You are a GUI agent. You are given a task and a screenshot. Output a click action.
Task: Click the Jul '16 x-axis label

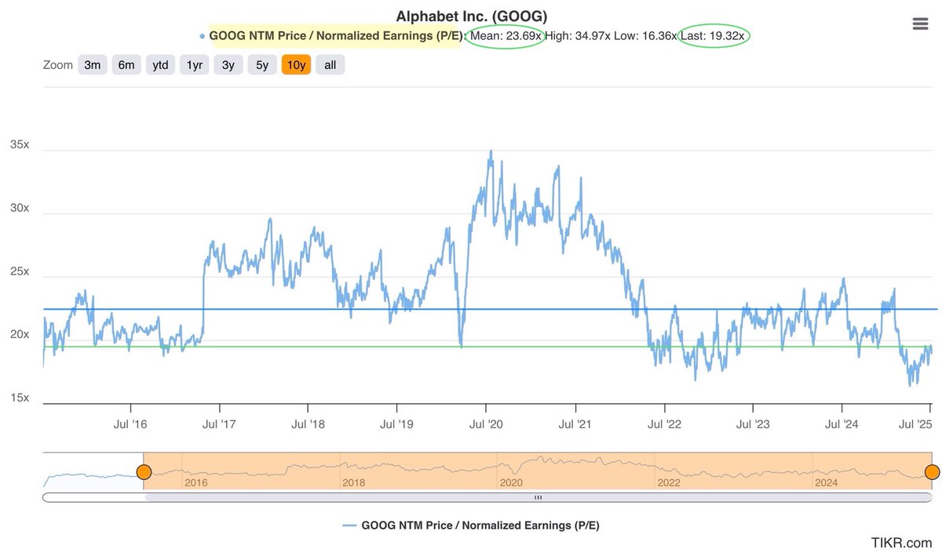[x=130, y=424]
